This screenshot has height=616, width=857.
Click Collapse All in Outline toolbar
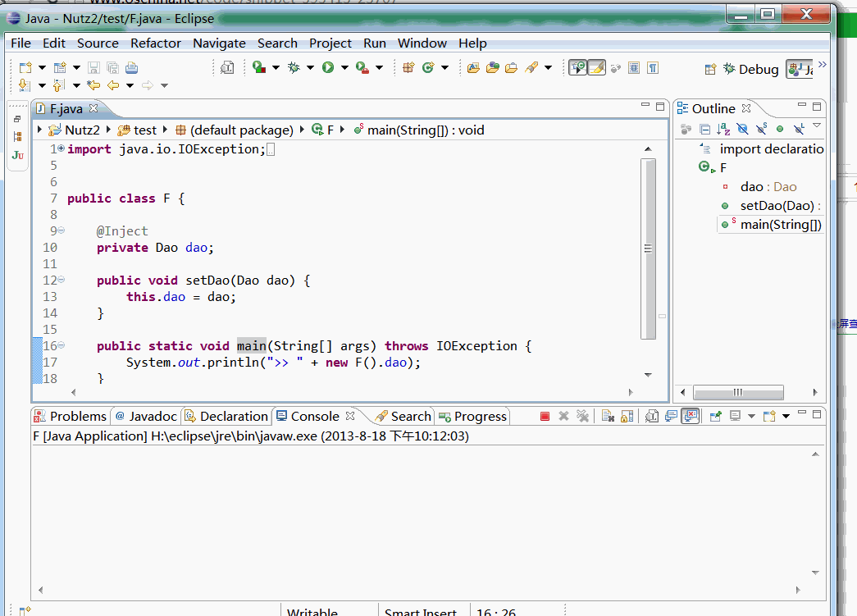(704, 129)
